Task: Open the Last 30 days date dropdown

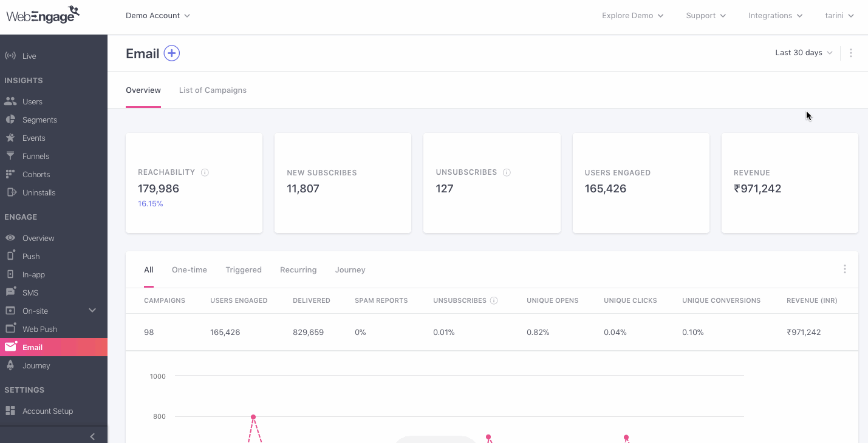Action: click(x=804, y=53)
